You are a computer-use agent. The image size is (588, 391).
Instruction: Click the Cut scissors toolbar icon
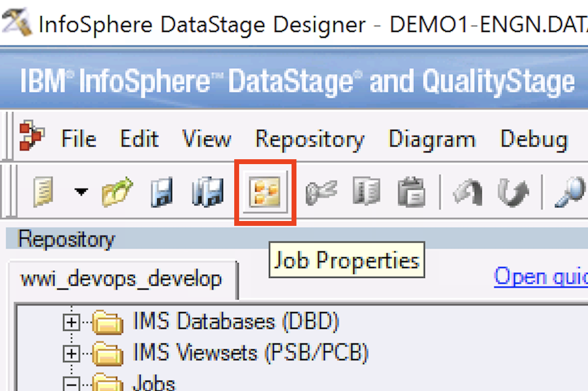[321, 192]
